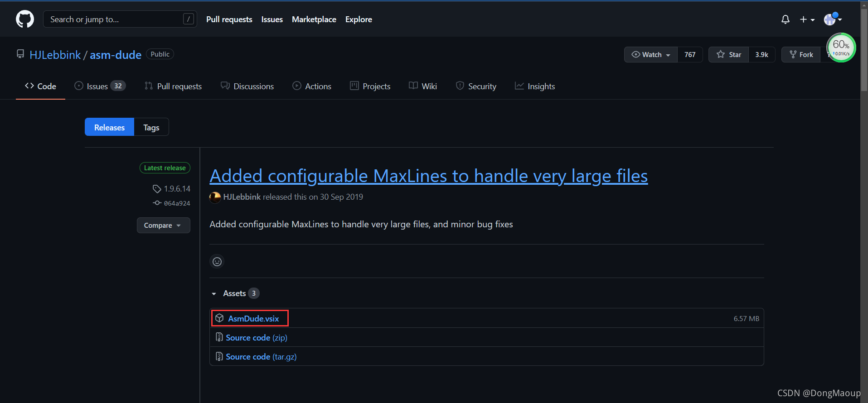The width and height of the screenshot is (868, 403).
Task: Click zip file icon beside Source code (zip)
Action: (x=219, y=337)
